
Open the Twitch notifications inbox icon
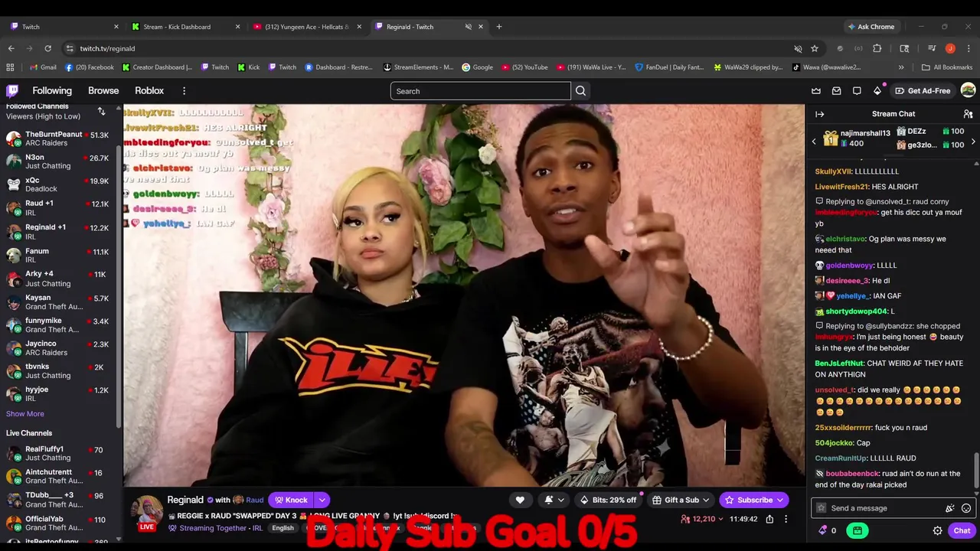pos(837,91)
